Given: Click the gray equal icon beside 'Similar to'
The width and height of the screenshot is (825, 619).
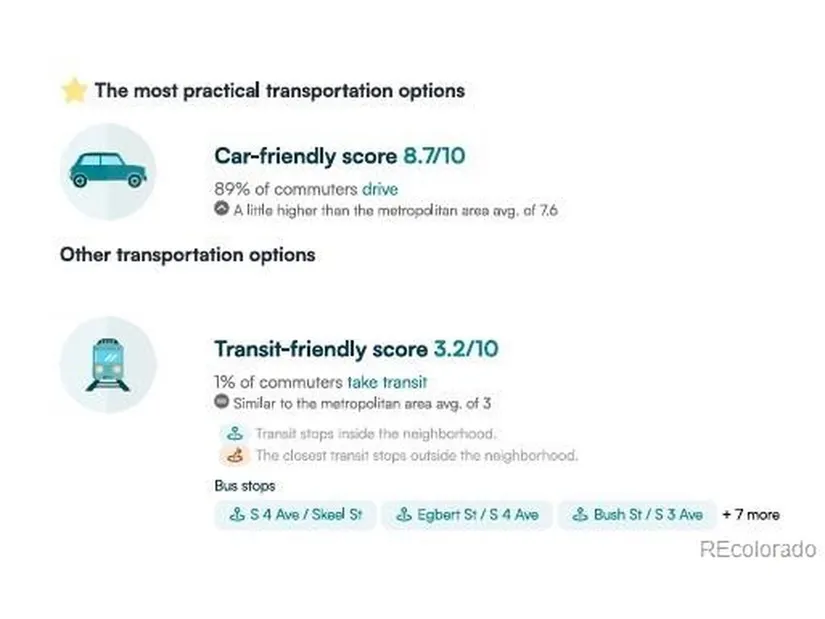Looking at the screenshot, I should pyautogui.click(x=221, y=403).
